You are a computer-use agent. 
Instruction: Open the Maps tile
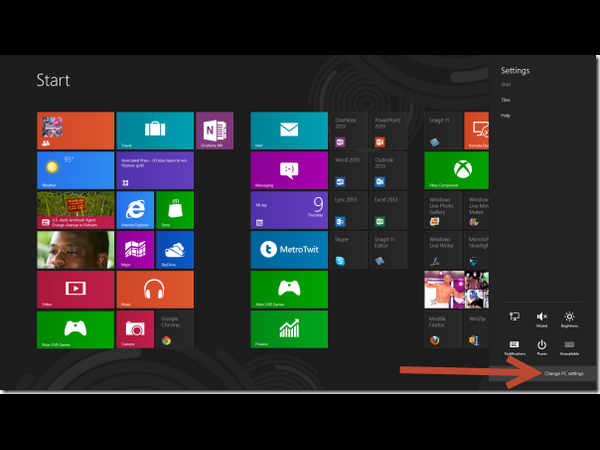(134, 250)
